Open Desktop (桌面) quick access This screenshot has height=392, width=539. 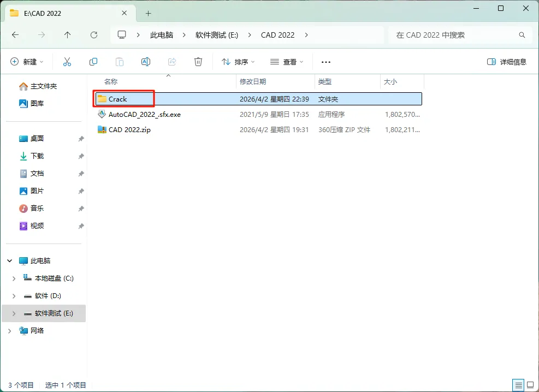click(31, 139)
